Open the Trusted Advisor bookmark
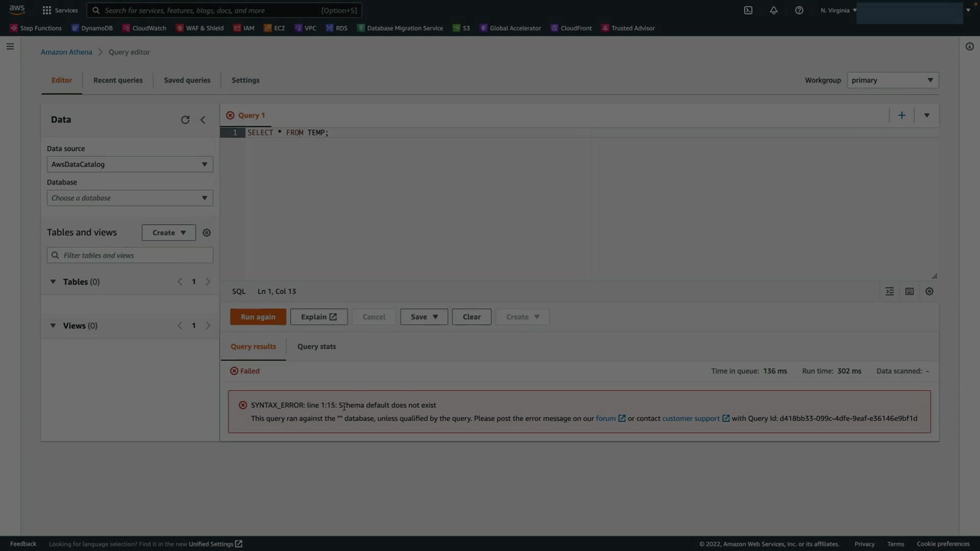The image size is (980, 551). 628,28
